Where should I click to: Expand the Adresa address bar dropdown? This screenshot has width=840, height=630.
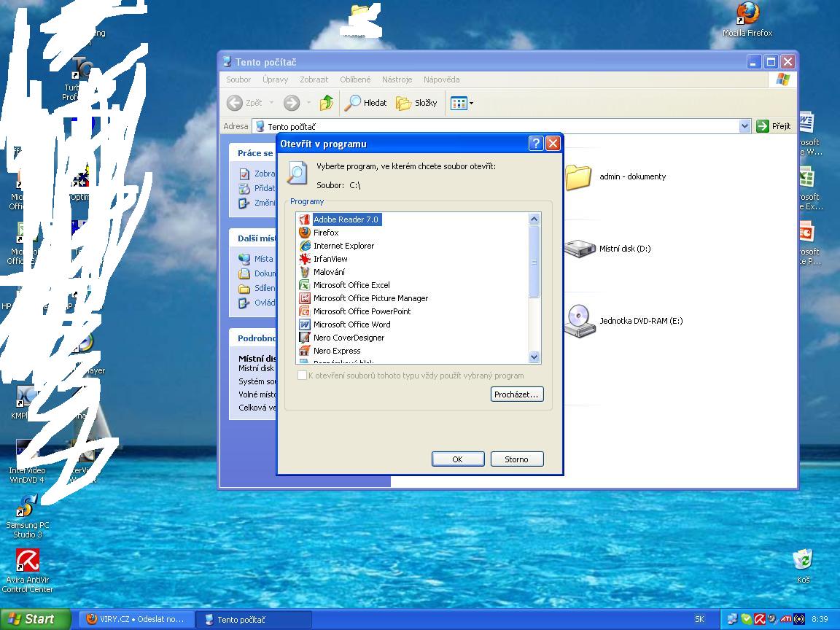(744, 126)
